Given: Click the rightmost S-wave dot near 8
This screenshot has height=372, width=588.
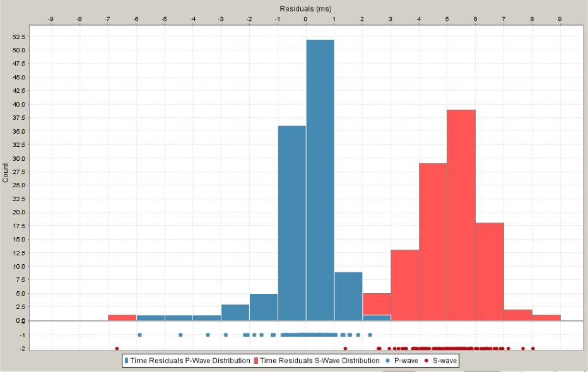Looking at the screenshot, I should click(x=533, y=347).
